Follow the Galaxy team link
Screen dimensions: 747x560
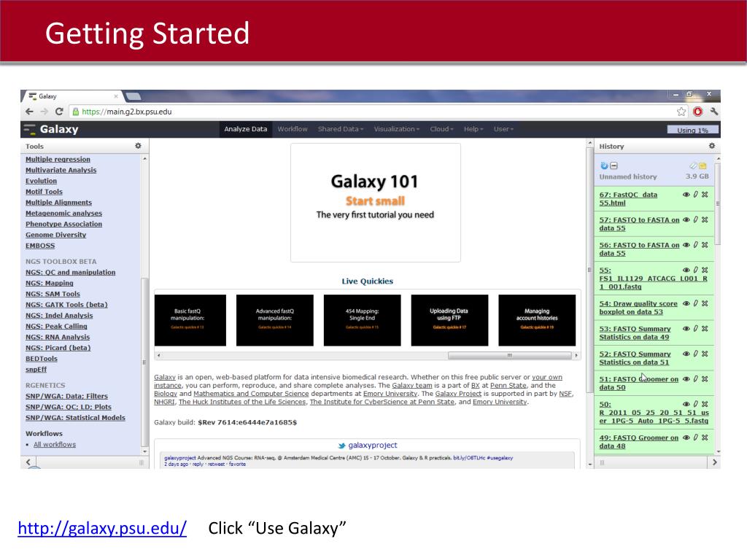pos(412,385)
